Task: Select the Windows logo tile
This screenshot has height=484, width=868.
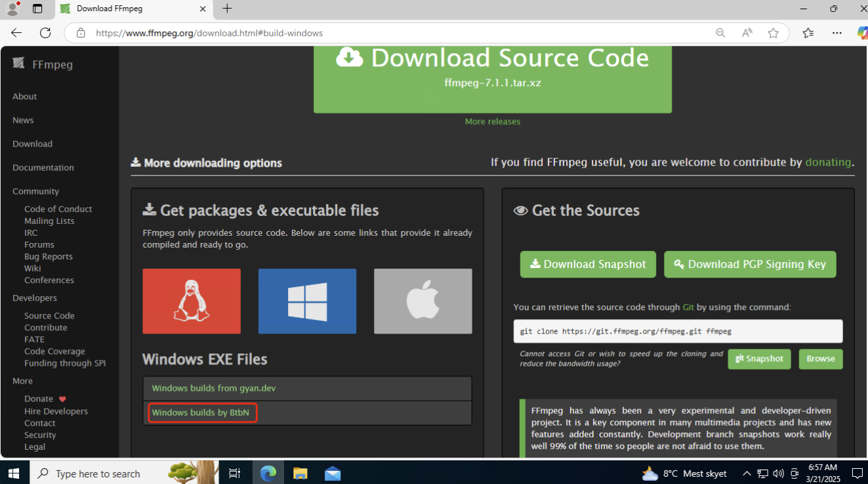Action: coord(307,301)
